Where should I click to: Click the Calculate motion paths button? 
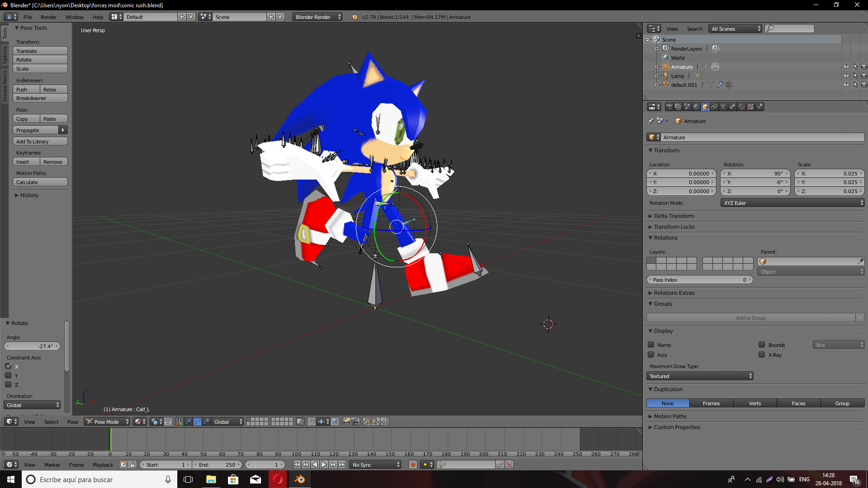pyautogui.click(x=40, y=182)
